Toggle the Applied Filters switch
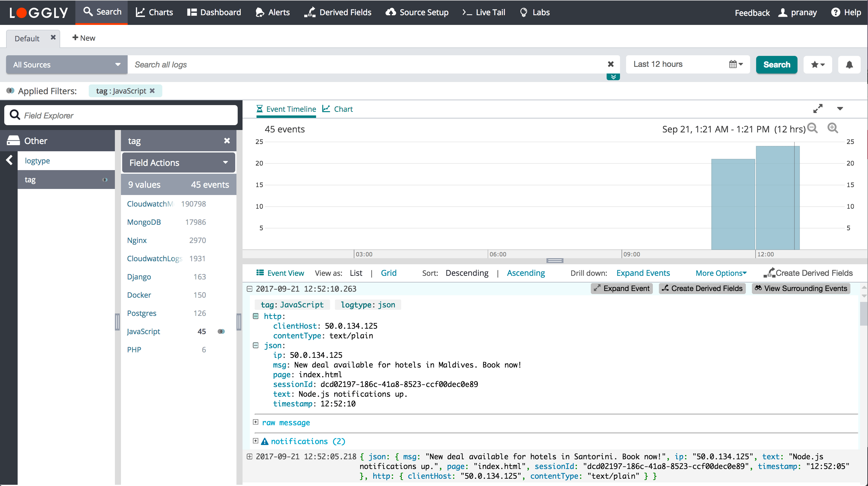Image resolution: width=868 pixels, height=486 pixels. tap(10, 91)
